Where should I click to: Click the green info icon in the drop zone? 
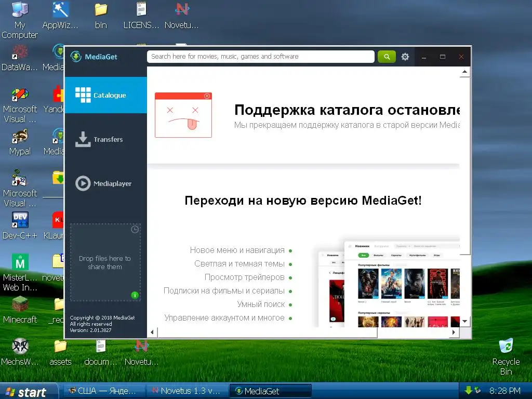tap(135, 295)
